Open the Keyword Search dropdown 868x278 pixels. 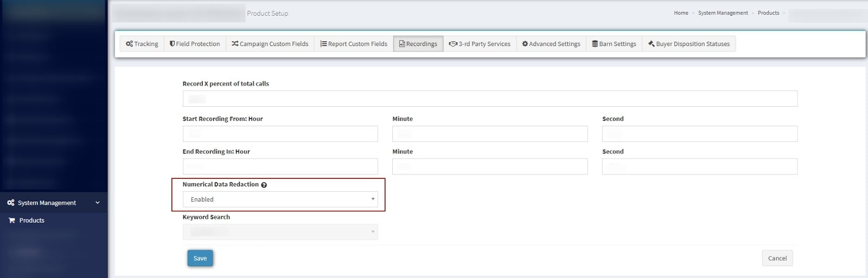click(280, 232)
